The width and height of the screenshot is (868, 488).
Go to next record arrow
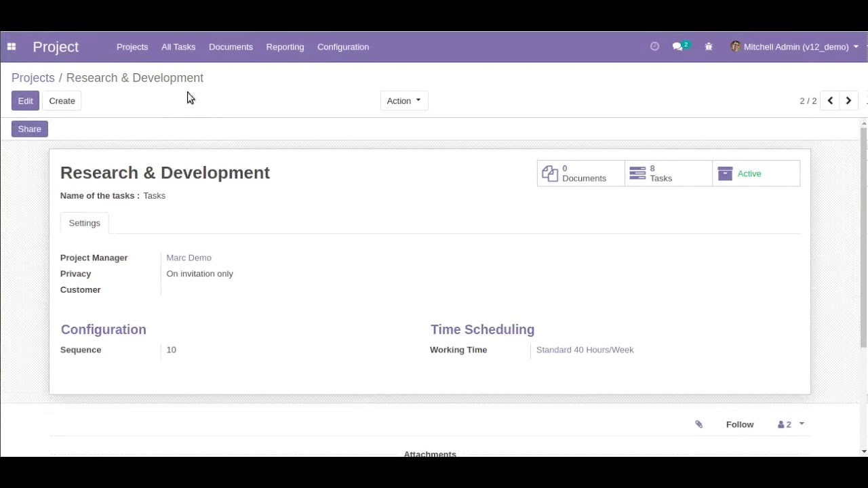848,101
